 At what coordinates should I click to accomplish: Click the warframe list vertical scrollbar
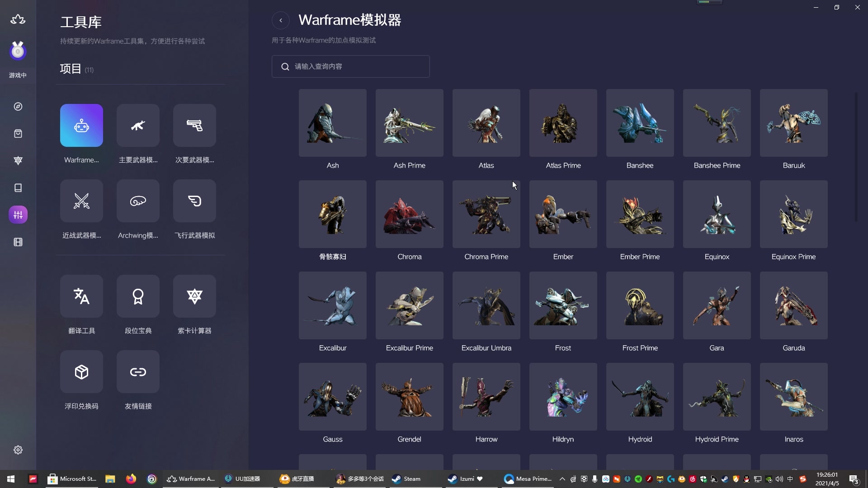click(856, 157)
